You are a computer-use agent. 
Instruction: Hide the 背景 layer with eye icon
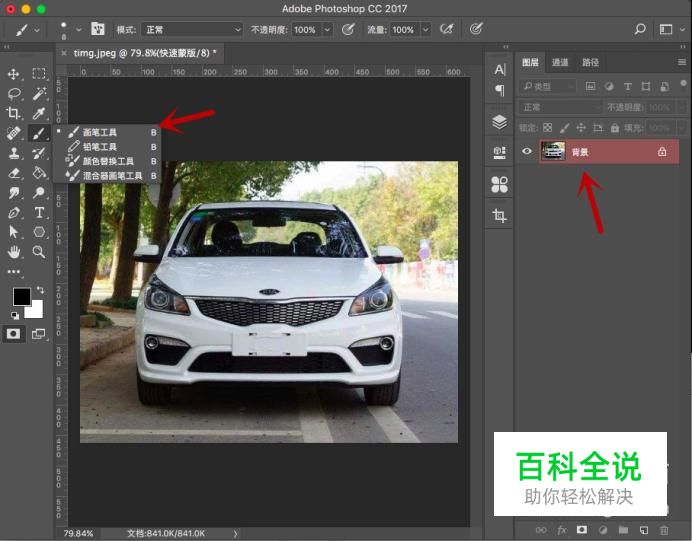tap(527, 151)
